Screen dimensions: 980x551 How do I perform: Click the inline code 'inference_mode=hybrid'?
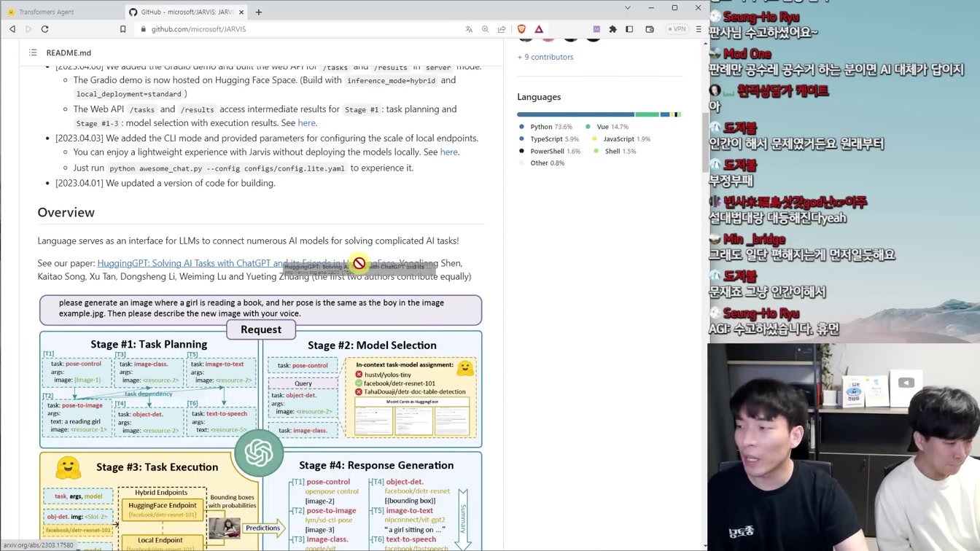click(x=391, y=81)
